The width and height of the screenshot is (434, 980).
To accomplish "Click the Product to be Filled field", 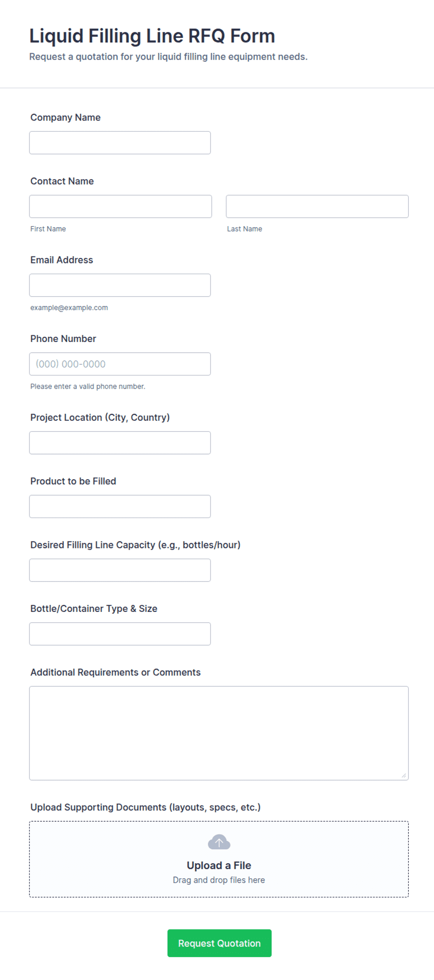I will (120, 506).
